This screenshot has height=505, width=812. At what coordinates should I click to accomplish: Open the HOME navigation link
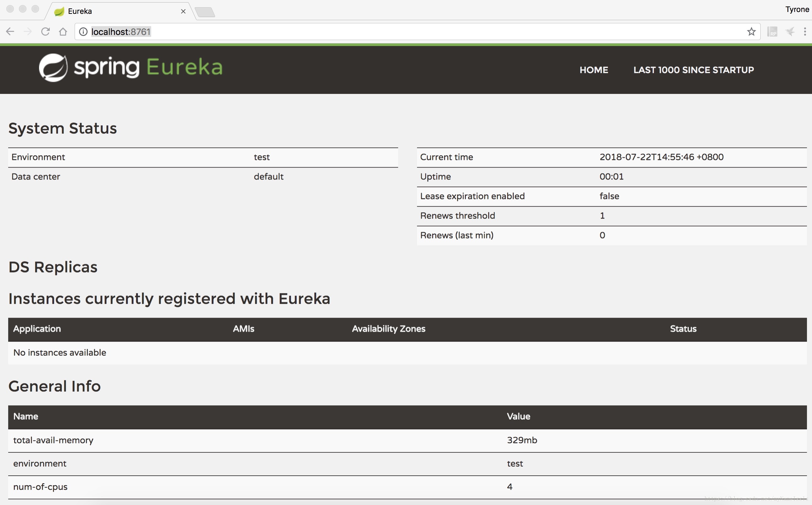pyautogui.click(x=594, y=70)
